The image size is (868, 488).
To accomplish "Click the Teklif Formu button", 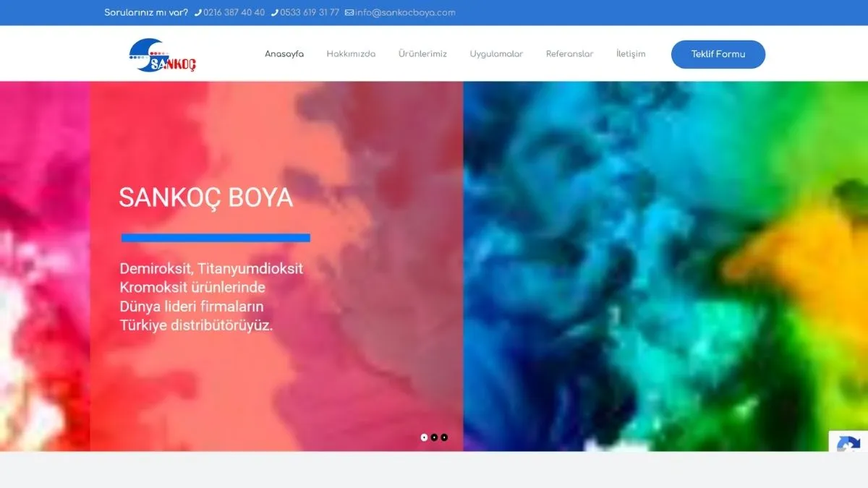I will (718, 54).
